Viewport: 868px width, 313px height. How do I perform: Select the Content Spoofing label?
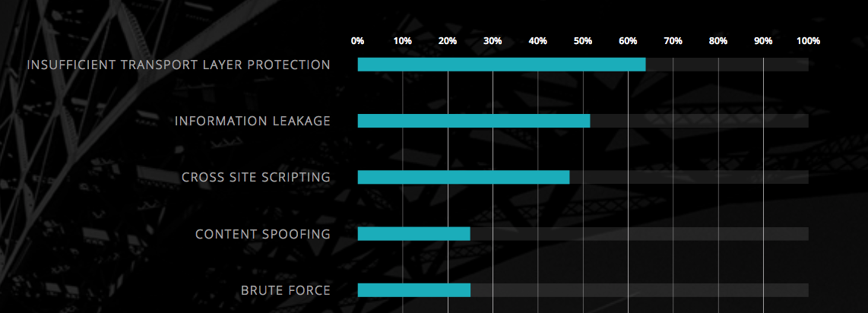pyautogui.click(x=263, y=234)
